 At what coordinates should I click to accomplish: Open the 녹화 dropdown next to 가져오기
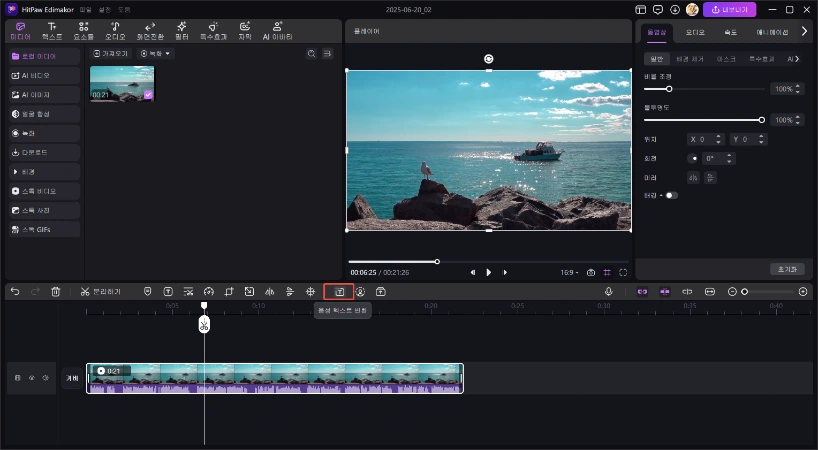pos(155,53)
